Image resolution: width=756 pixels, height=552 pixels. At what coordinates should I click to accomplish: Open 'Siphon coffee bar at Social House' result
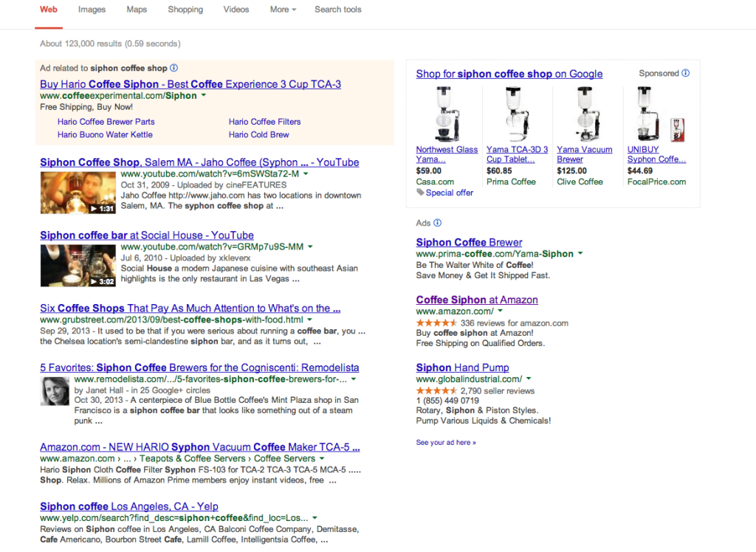click(x=147, y=235)
